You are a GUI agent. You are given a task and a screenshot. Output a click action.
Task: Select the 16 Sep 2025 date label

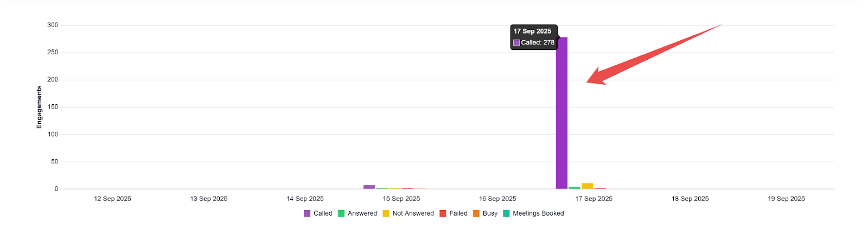(497, 199)
